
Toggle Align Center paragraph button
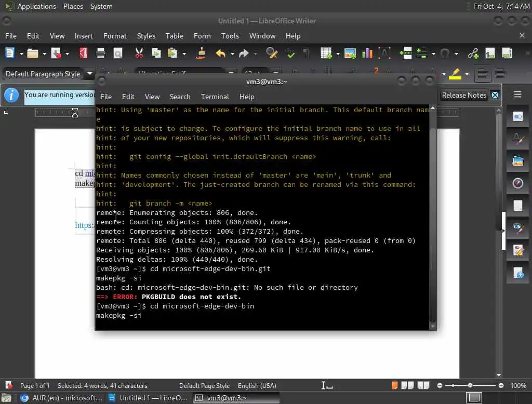500,74
